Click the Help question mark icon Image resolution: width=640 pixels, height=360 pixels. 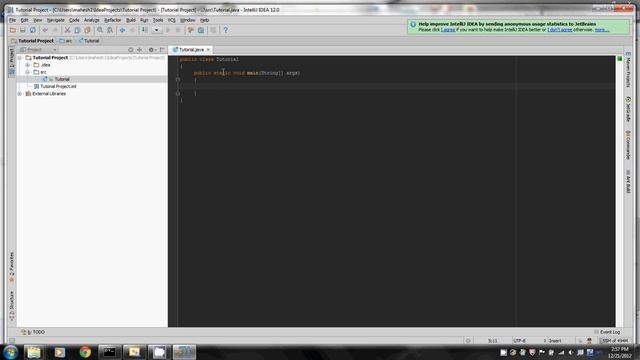coord(225,30)
